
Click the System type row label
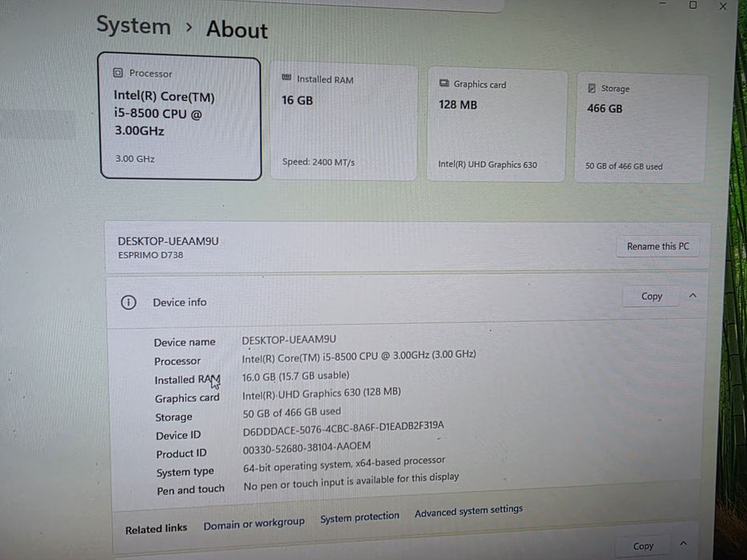[x=185, y=472]
